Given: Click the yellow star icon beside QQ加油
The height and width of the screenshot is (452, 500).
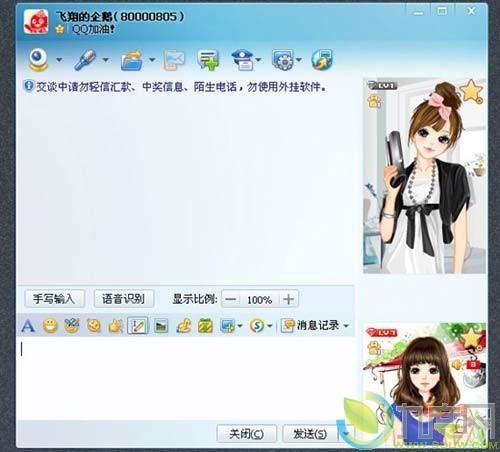Looking at the screenshot, I should click(60, 29).
